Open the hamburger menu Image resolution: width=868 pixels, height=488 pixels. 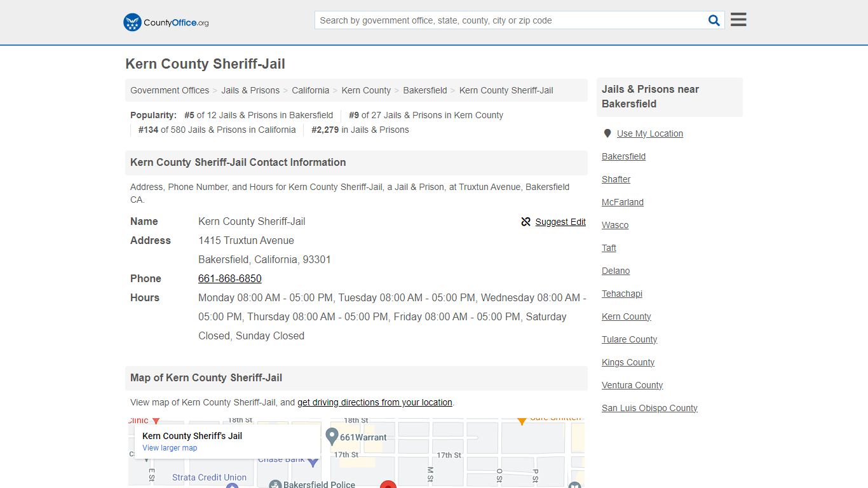[738, 20]
